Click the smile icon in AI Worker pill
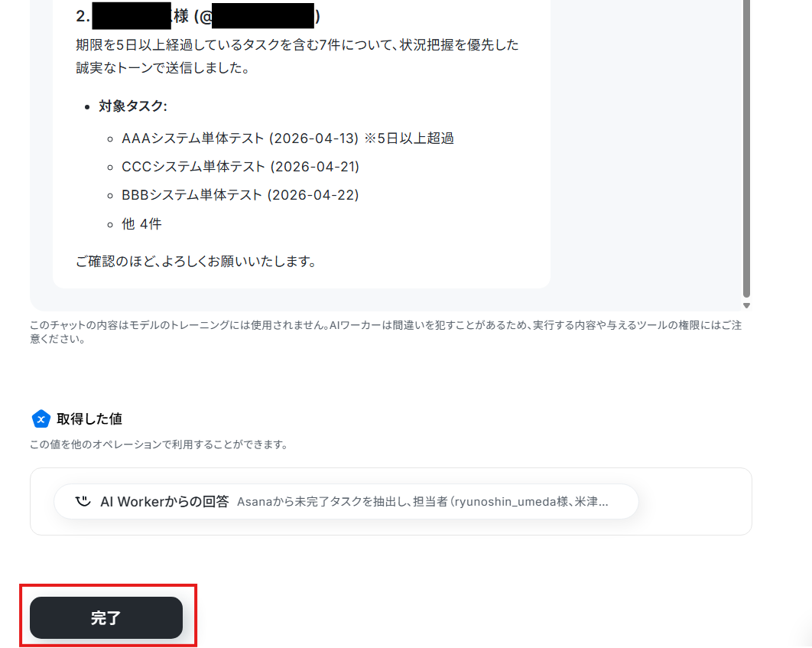 coord(83,501)
